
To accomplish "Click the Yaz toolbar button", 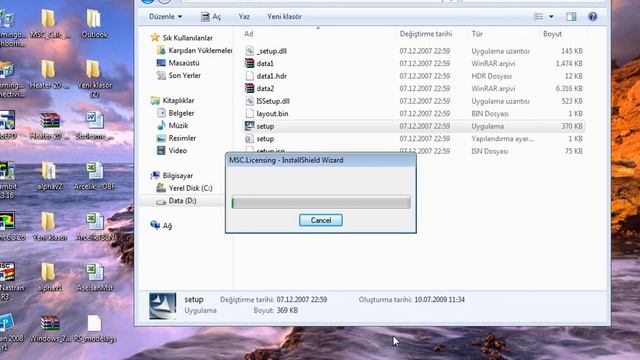I will tap(244, 17).
